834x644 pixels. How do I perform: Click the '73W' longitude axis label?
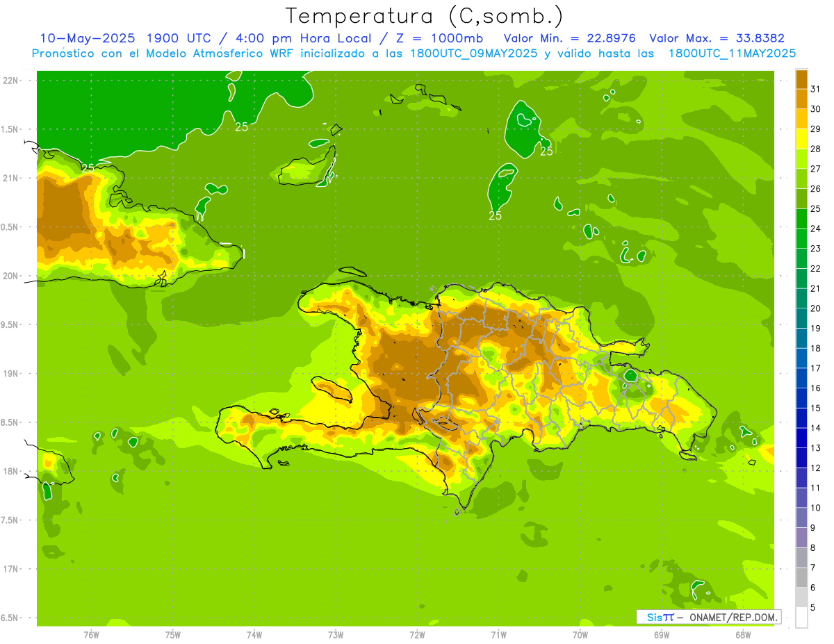coord(336,634)
